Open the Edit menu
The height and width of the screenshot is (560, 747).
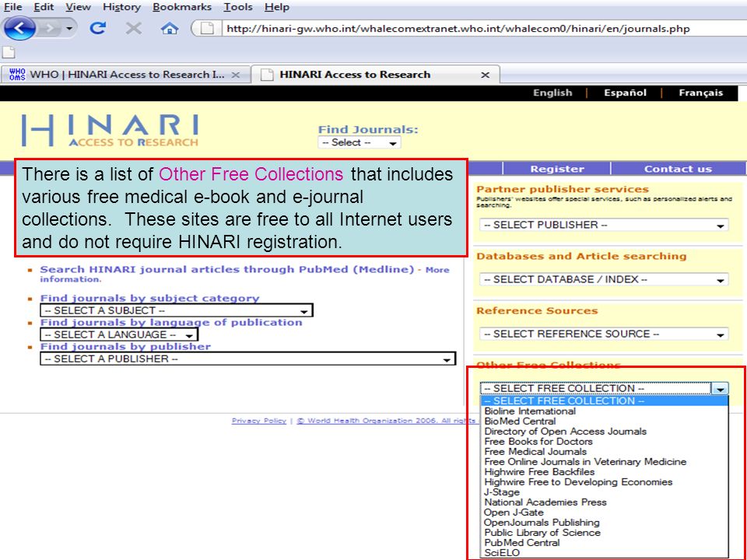pos(44,7)
